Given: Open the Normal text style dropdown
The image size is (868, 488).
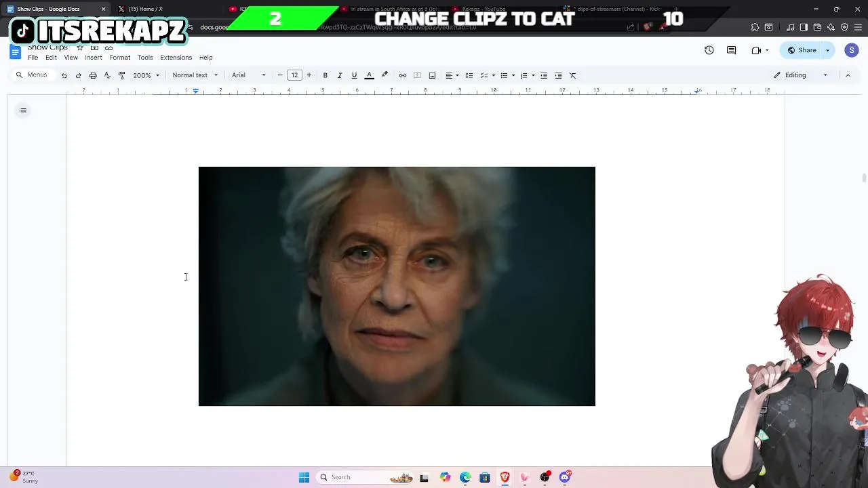Looking at the screenshot, I should [x=195, y=75].
